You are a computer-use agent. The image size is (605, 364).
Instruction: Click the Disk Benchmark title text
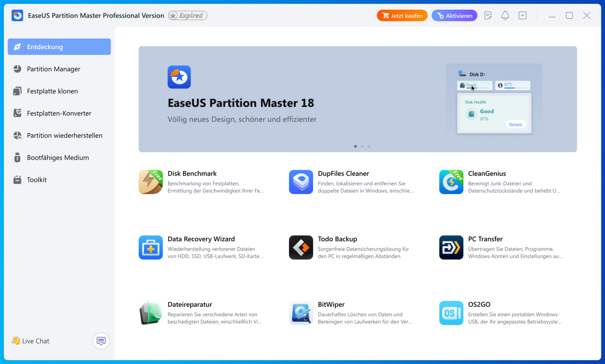tap(192, 174)
